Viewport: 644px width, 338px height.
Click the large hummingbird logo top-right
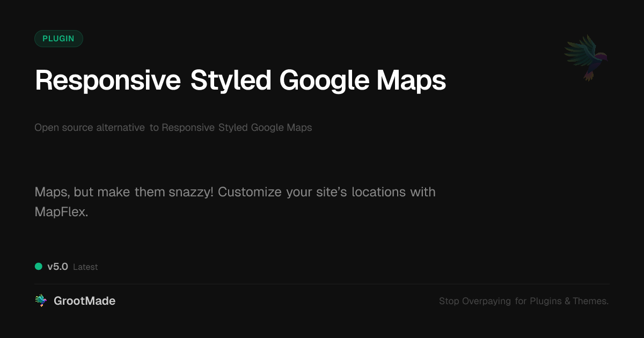pos(586,57)
